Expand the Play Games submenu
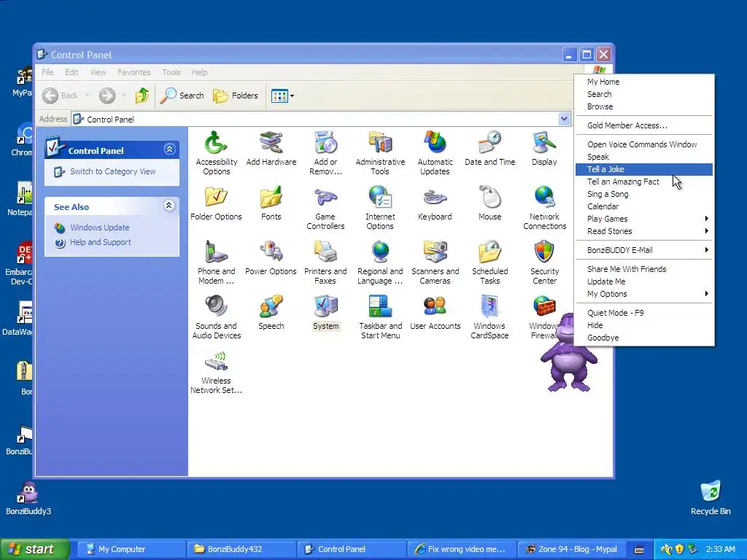Viewport: 747px width, 560px height. 643,219
